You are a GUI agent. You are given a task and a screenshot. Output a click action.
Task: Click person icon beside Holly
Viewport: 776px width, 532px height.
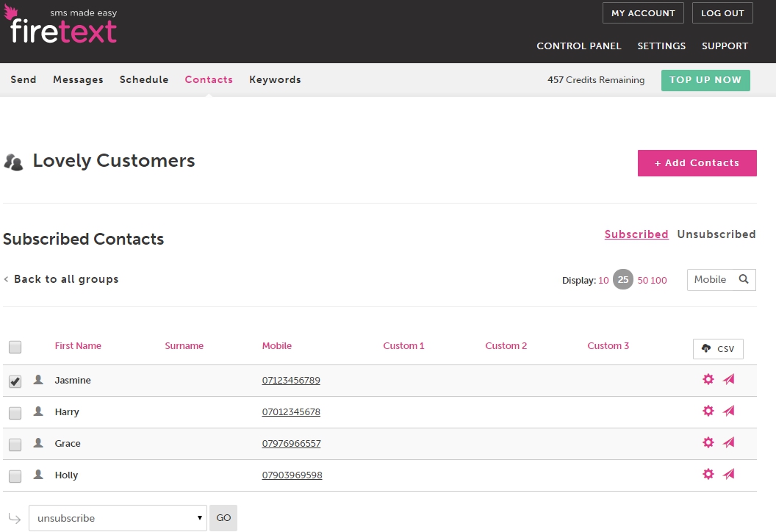pos(38,475)
